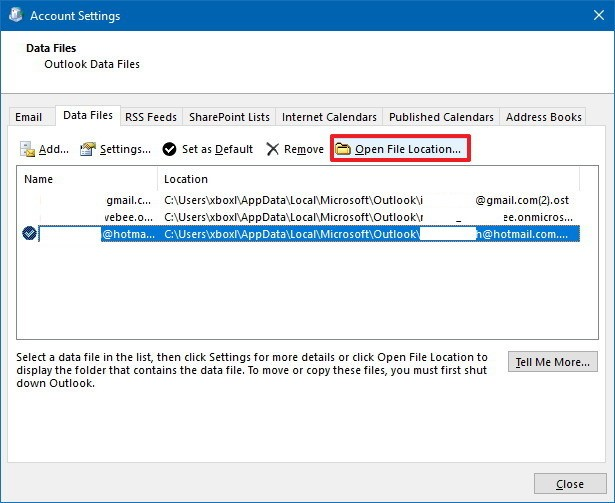Click the Set as Default checkmark icon
The height and width of the screenshot is (503, 615).
(169, 149)
